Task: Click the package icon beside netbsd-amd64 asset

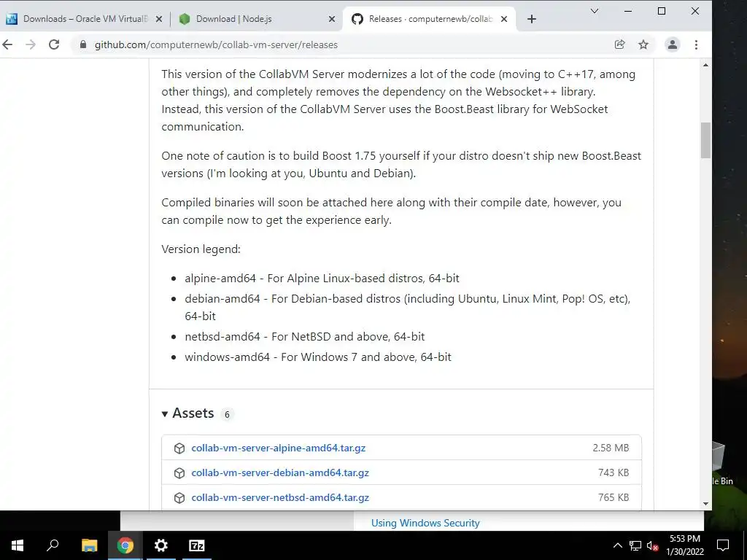Action: point(179,497)
